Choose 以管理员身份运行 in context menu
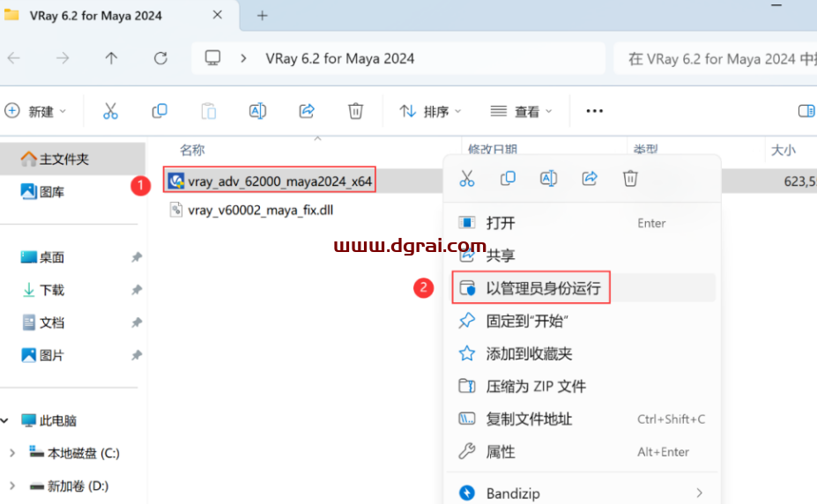The width and height of the screenshot is (817, 504). click(583, 287)
